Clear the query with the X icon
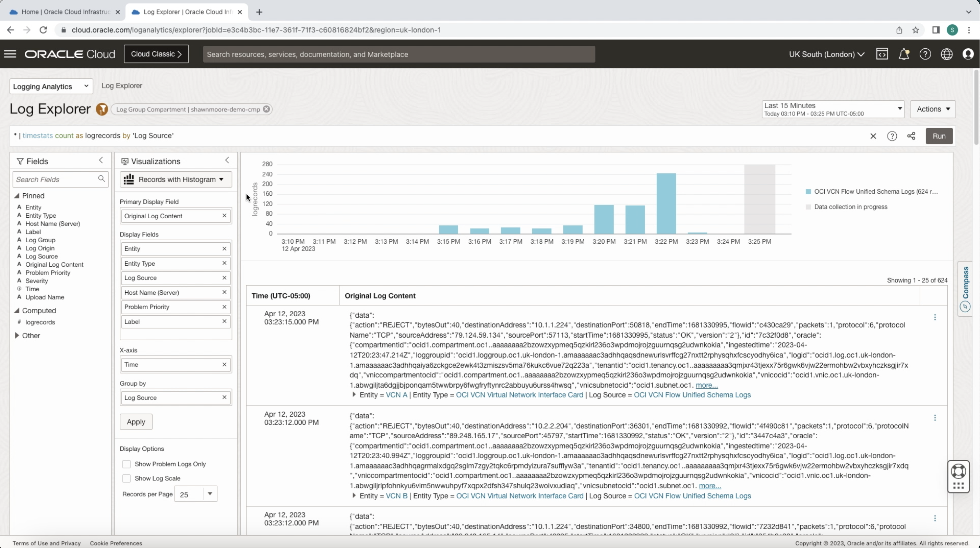The height and width of the screenshot is (548, 980). [x=873, y=136]
